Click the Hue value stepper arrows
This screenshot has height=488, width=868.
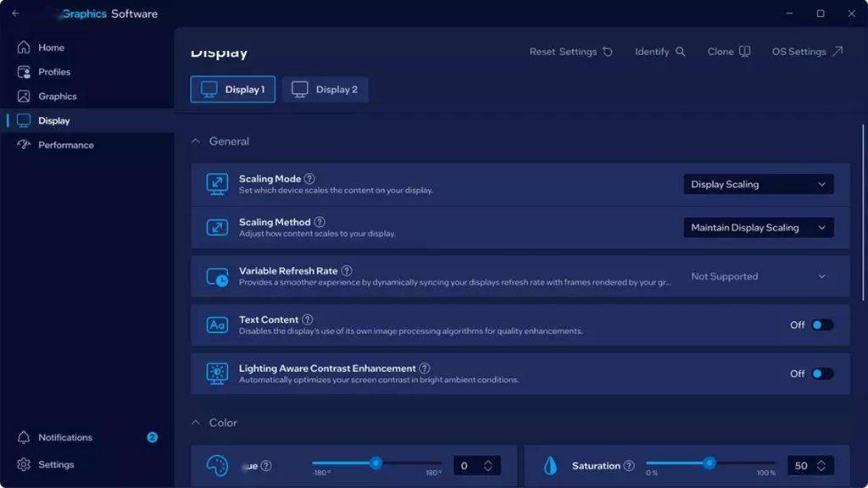[x=488, y=466]
